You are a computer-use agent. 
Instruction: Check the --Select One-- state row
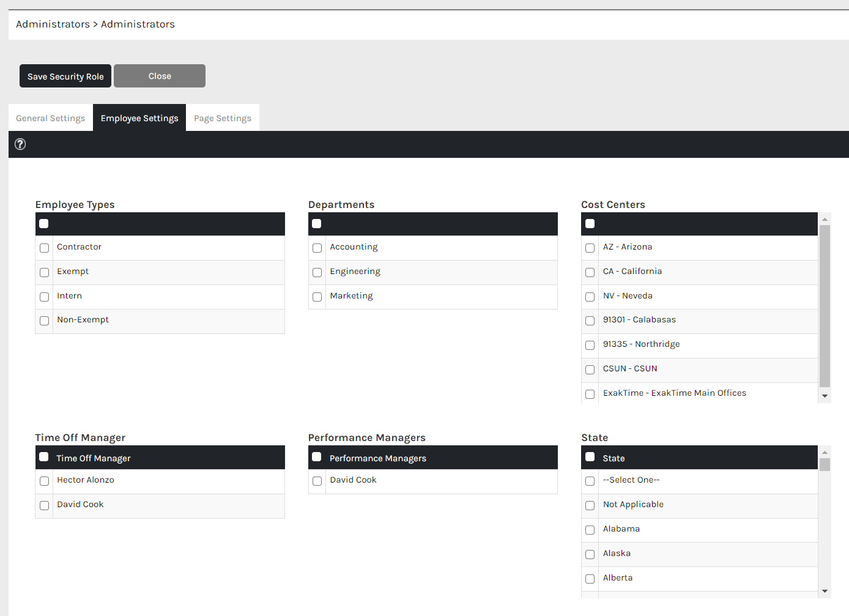tap(590, 481)
